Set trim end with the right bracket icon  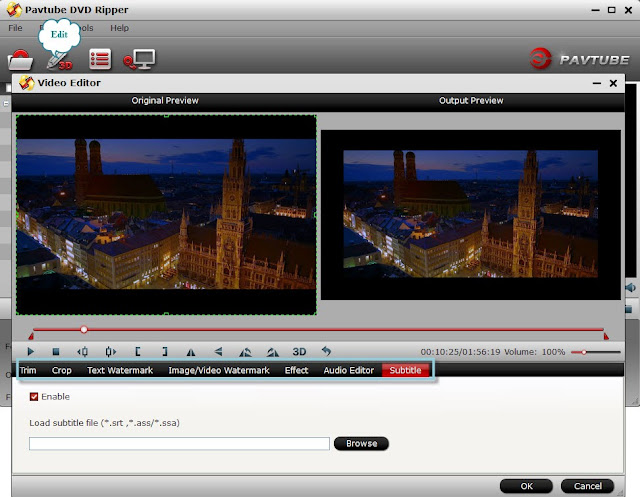pyautogui.click(x=164, y=351)
